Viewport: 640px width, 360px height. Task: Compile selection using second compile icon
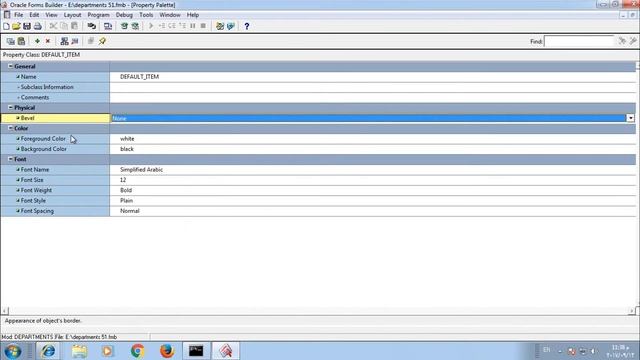(x=135, y=26)
